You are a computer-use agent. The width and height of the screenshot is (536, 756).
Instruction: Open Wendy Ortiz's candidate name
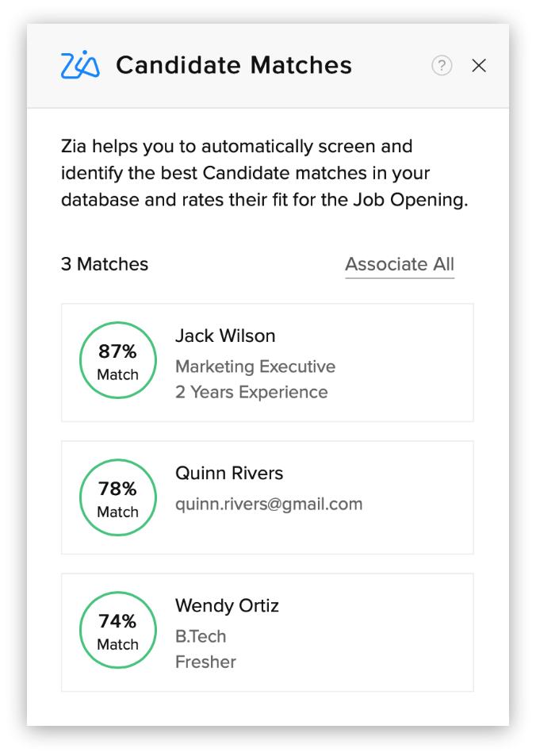pos(227,605)
